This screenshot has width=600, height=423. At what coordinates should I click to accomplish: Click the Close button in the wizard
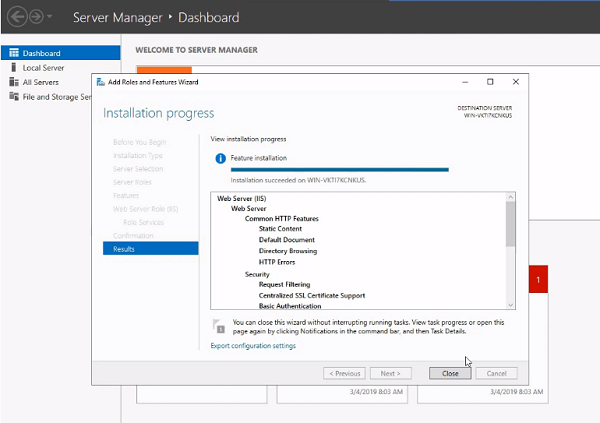pos(450,373)
